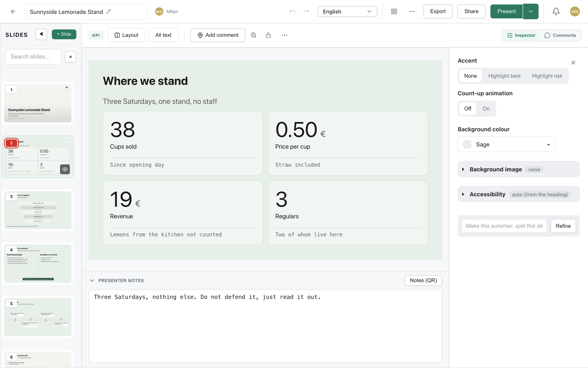
Task: Open the Layout menu
Action: coord(126,35)
